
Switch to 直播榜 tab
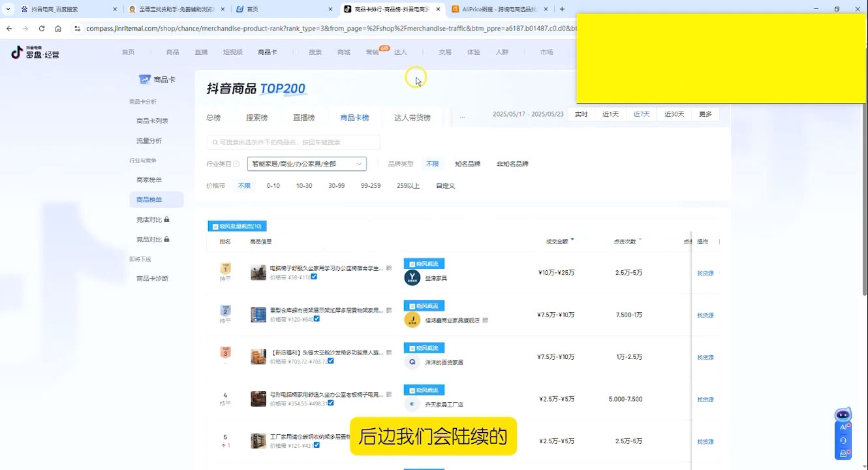[x=303, y=117]
